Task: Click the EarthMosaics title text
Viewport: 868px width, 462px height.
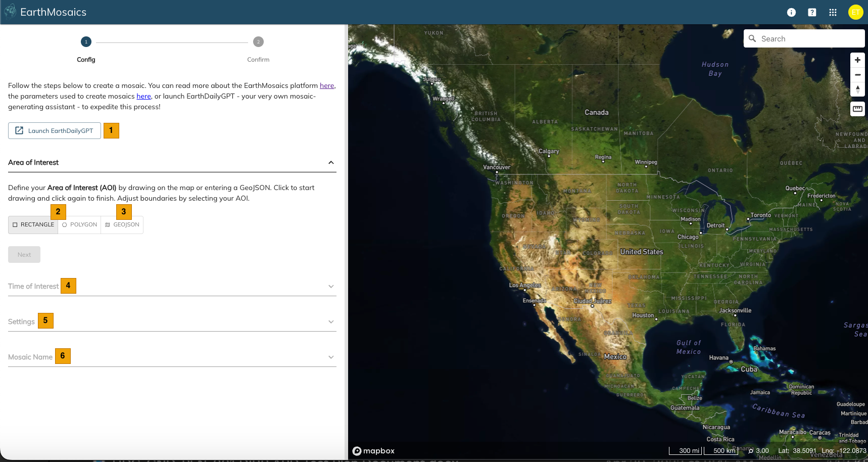Action: [53, 12]
